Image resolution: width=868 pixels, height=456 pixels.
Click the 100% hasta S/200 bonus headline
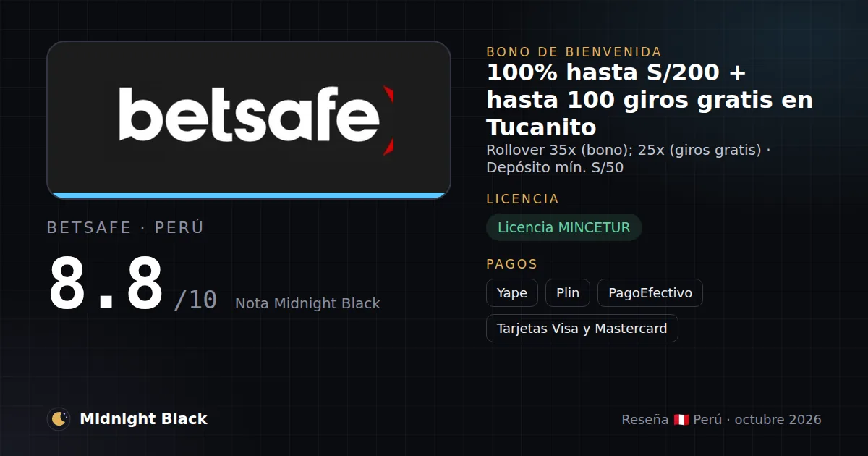(650, 100)
